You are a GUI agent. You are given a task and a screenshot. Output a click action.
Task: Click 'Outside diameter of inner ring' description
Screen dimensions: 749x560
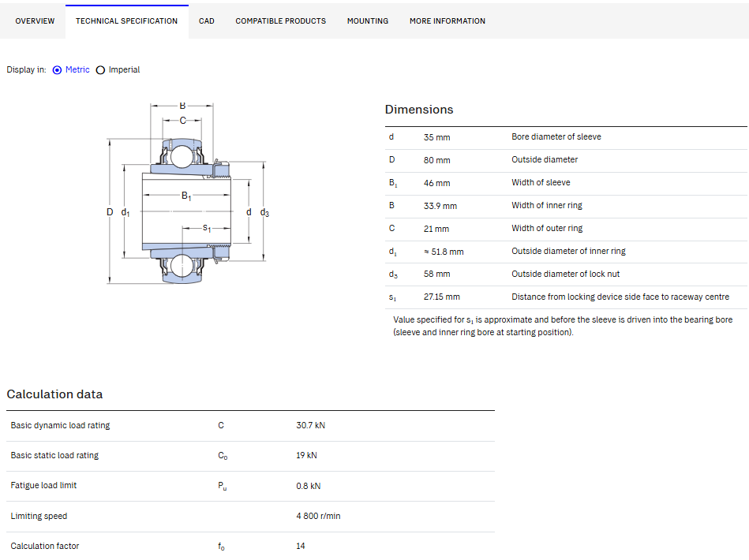tap(568, 252)
